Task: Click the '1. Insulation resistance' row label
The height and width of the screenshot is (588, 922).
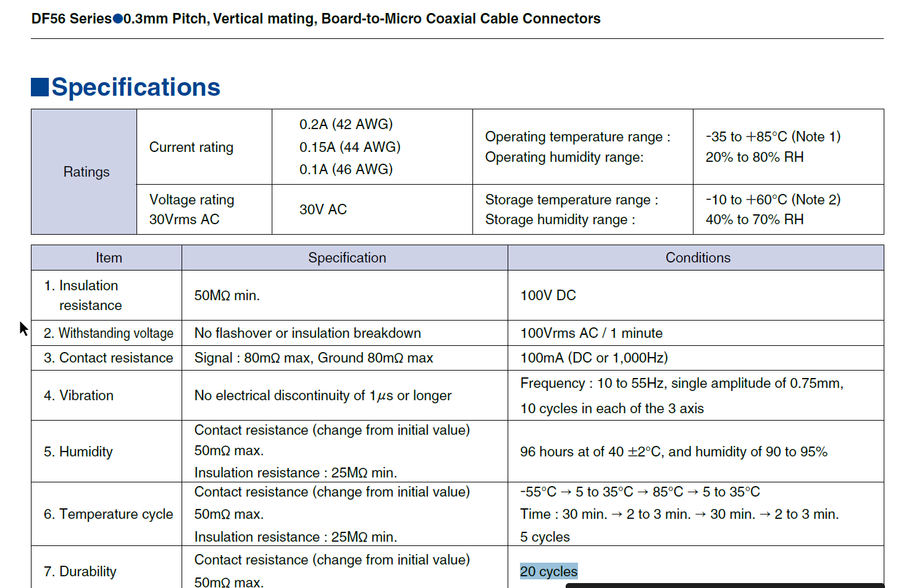Action: click(x=88, y=295)
